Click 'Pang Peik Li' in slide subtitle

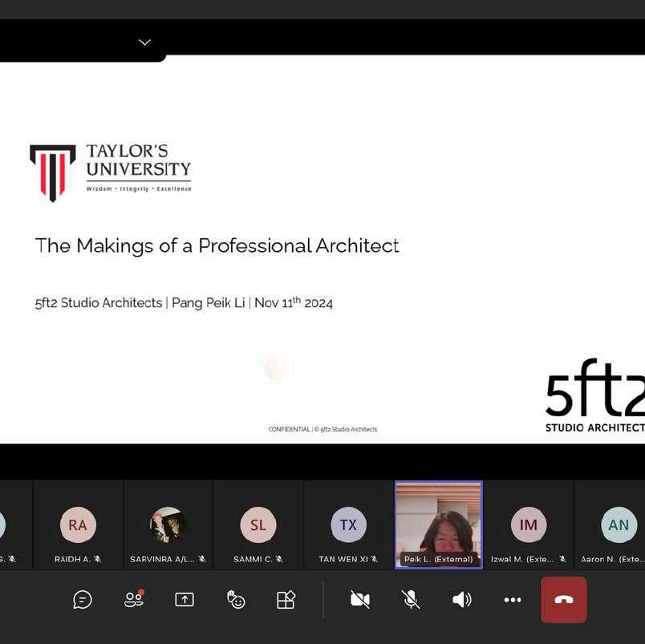208,303
